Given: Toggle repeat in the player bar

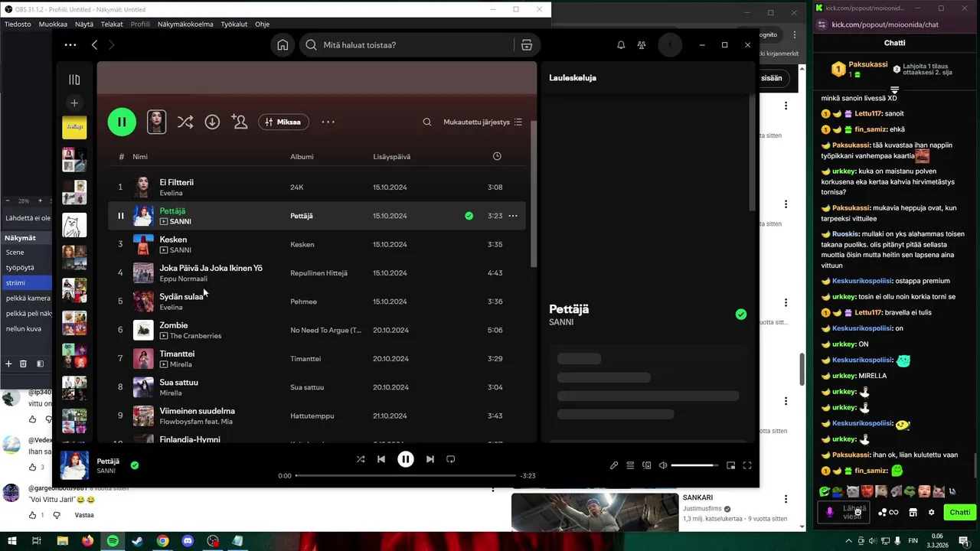Looking at the screenshot, I should coord(451,459).
